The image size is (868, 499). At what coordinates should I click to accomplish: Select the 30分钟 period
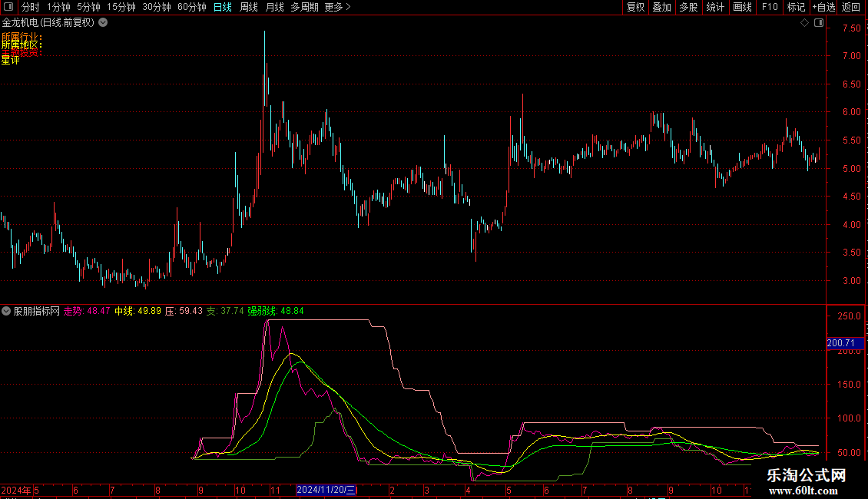157,7
